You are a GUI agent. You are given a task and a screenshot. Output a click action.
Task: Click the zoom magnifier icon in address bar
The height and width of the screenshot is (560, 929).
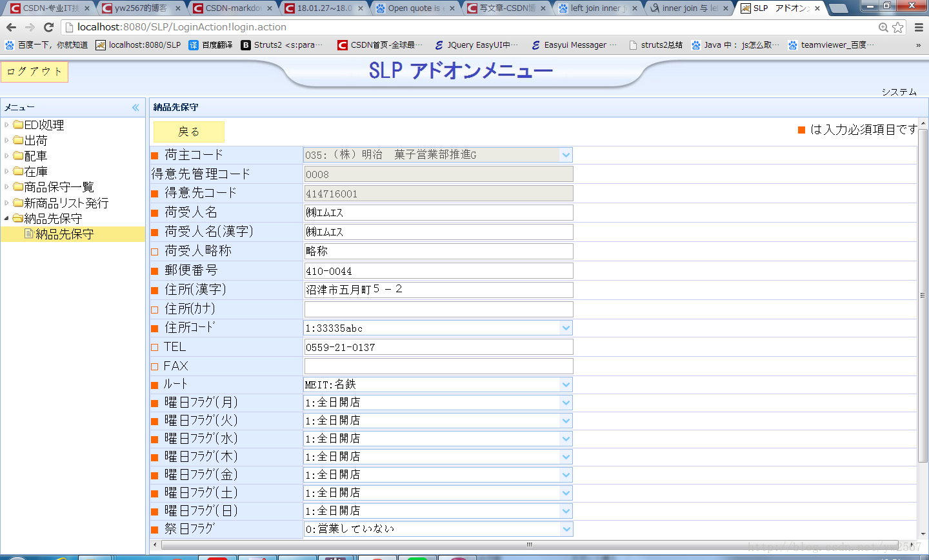point(883,27)
